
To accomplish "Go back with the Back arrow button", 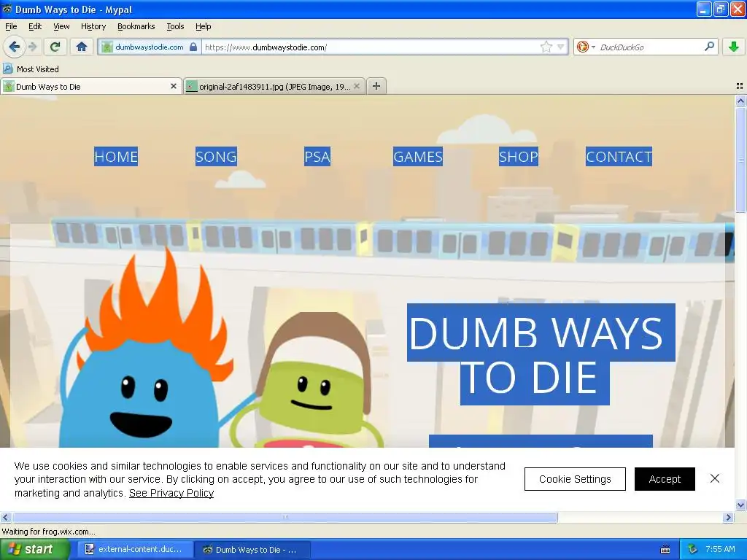I will click(x=14, y=47).
